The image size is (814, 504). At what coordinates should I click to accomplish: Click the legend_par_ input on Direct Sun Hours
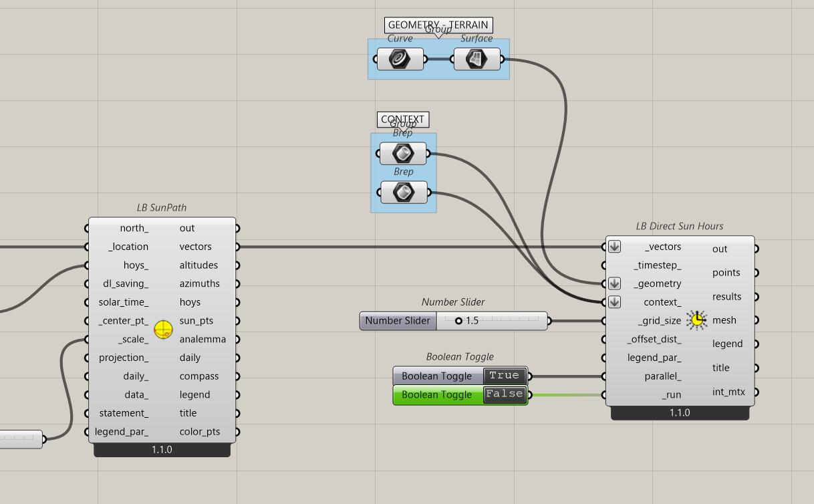654,358
